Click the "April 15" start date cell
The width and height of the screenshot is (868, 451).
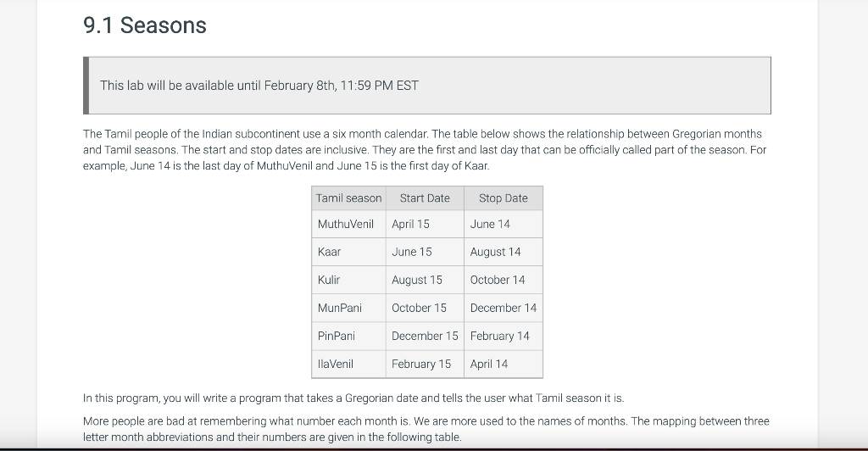tap(425, 224)
